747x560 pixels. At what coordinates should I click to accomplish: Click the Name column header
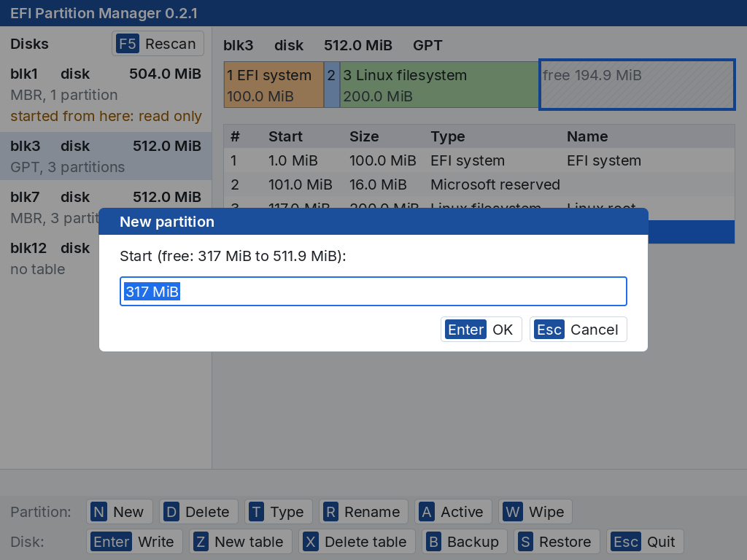point(587,136)
